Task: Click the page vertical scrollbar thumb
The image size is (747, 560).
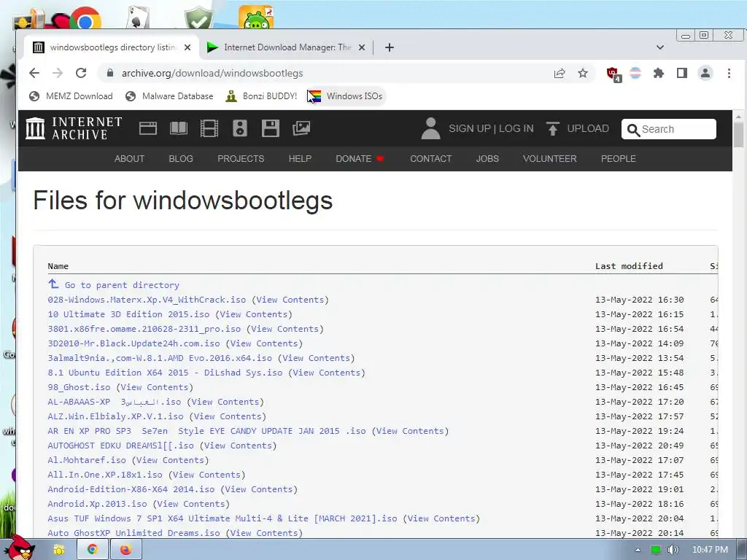Action: point(738,134)
